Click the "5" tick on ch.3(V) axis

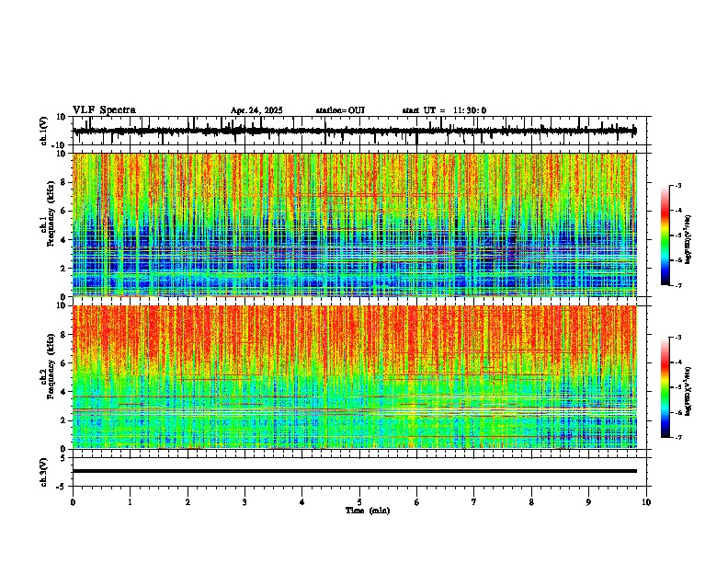click(63, 457)
